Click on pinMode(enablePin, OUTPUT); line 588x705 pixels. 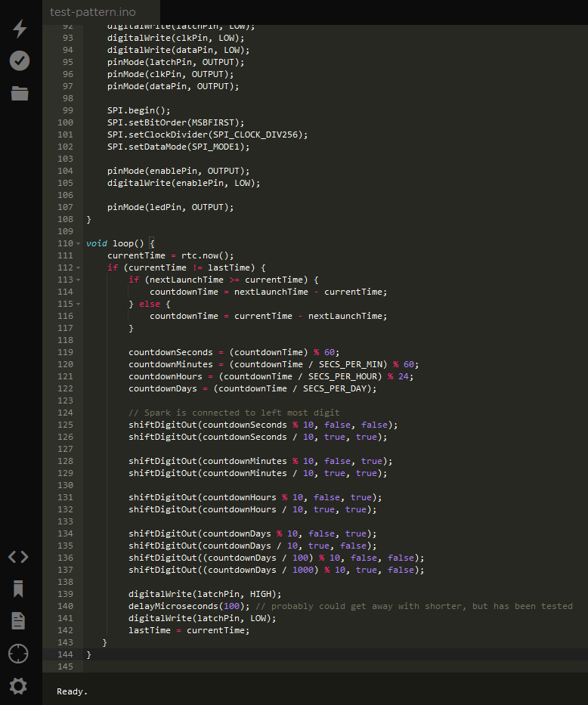point(178,172)
